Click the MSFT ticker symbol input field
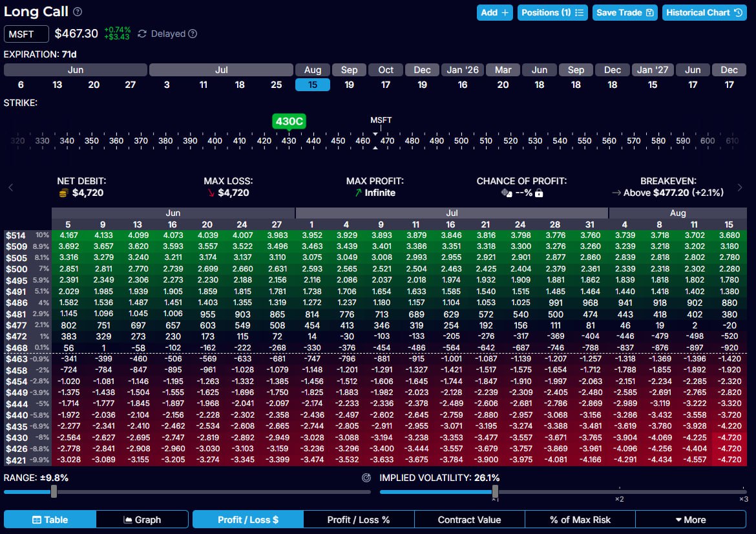 click(x=26, y=34)
